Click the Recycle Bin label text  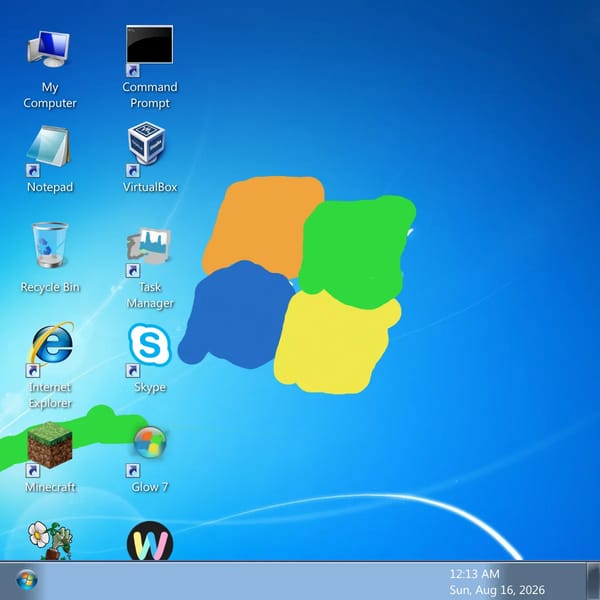tap(50, 287)
